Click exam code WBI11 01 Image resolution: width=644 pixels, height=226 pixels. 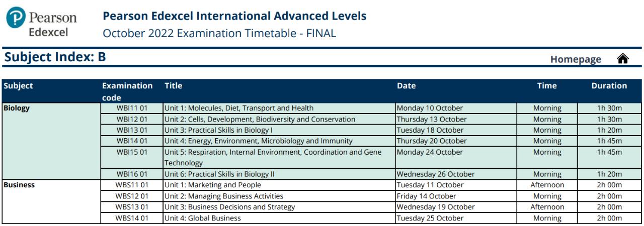132,108
